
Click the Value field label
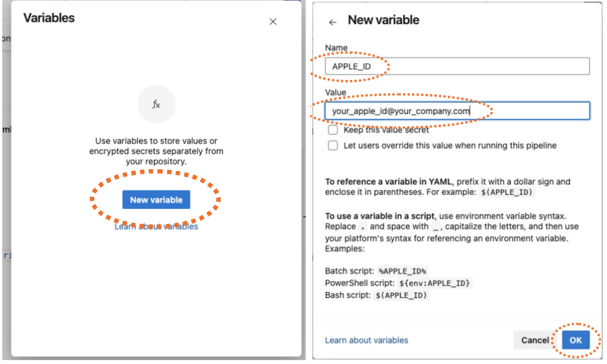[x=336, y=92]
